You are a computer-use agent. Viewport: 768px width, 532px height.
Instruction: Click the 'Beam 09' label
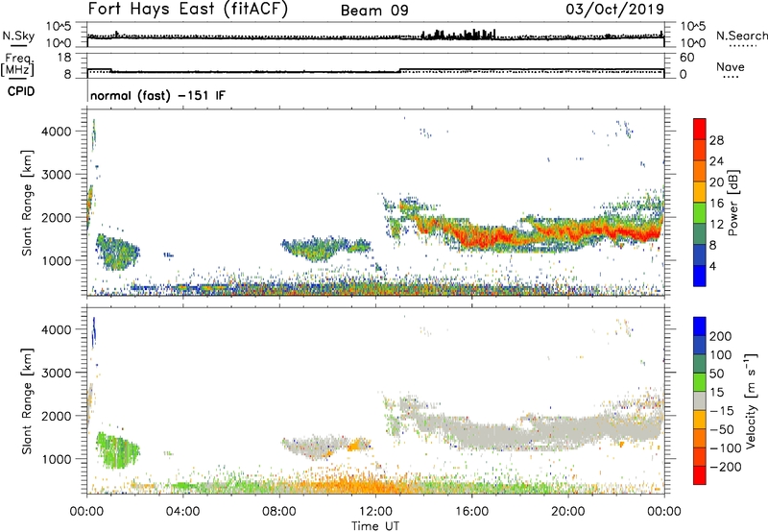coord(374,11)
